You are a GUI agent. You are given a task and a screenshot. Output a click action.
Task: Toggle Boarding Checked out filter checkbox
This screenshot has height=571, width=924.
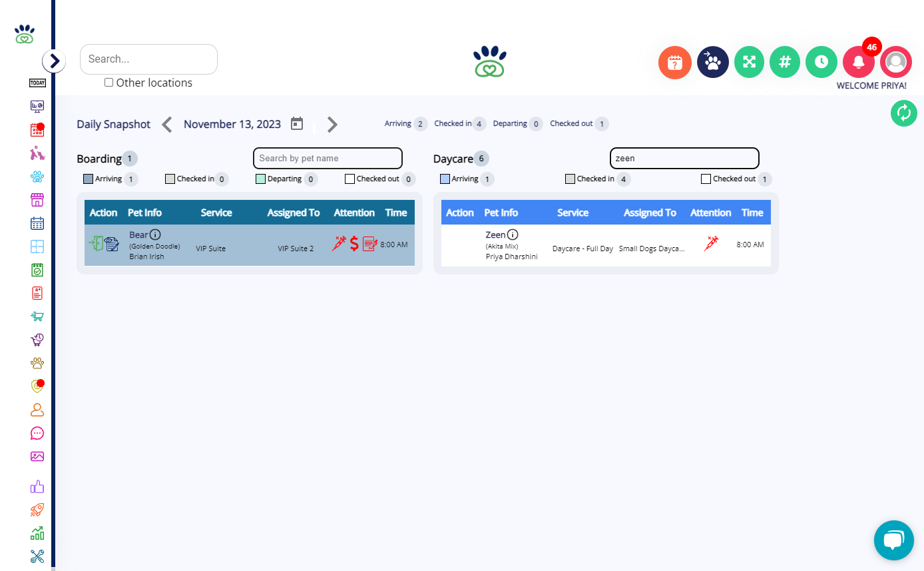click(349, 179)
